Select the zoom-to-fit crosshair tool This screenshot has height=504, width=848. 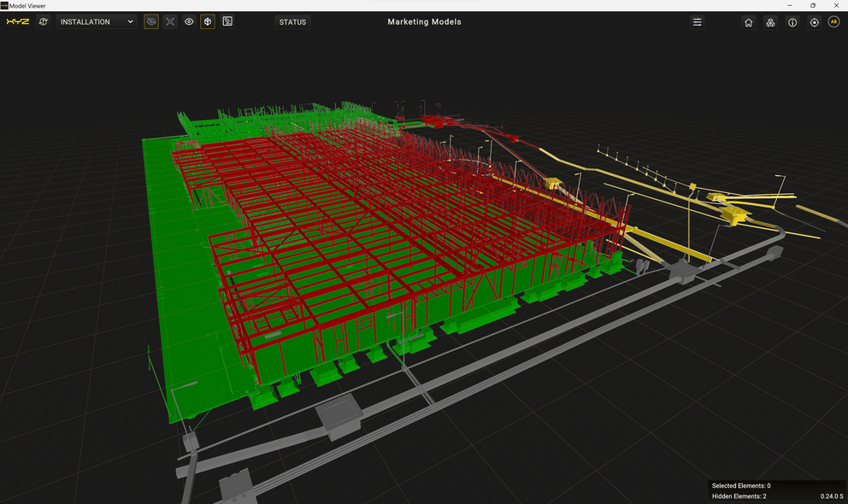point(170,21)
